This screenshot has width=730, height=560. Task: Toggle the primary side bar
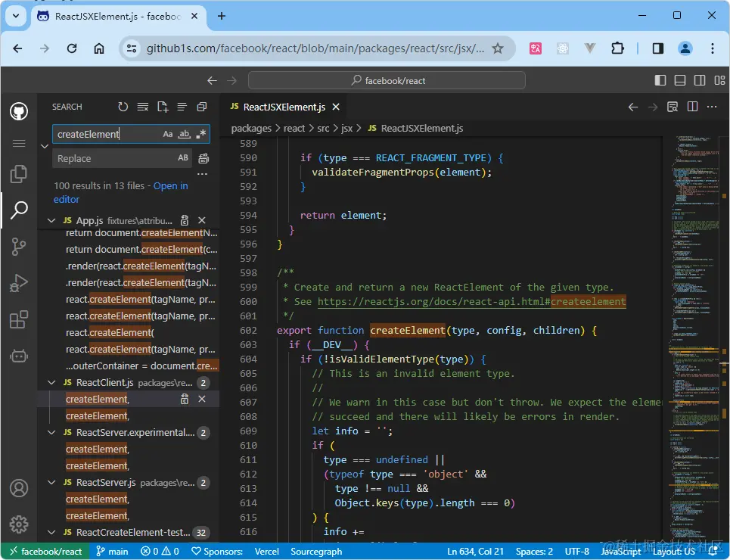point(660,80)
